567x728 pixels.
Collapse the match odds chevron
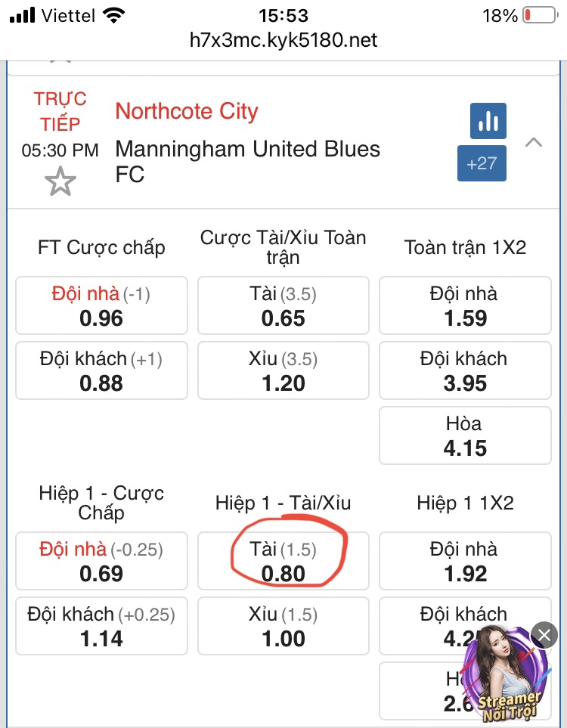[x=534, y=142]
